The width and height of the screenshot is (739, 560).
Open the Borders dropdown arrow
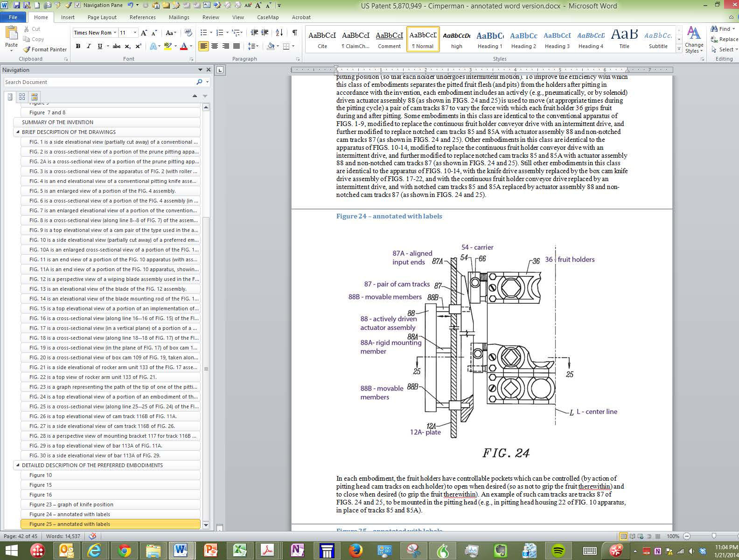293,46
